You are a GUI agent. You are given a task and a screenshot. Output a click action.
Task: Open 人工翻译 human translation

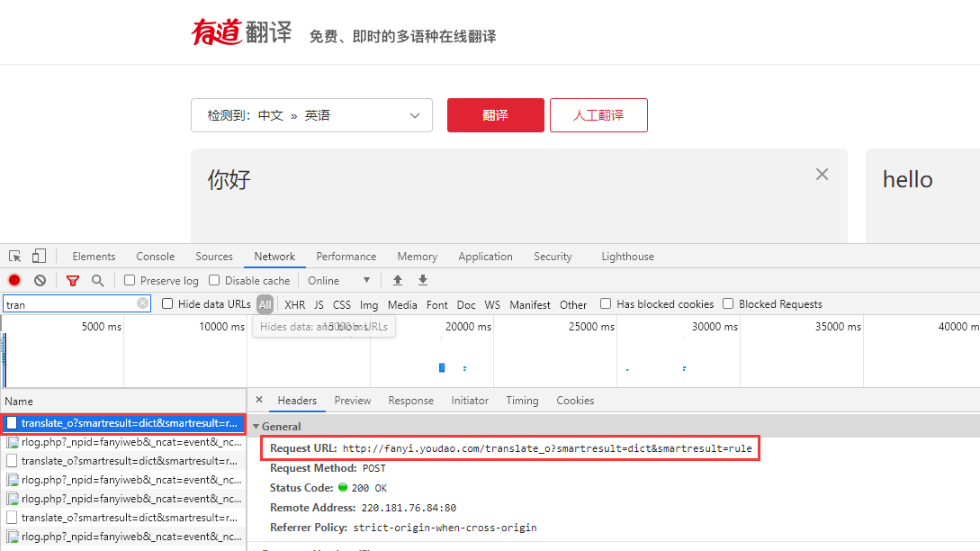pos(598,115)
